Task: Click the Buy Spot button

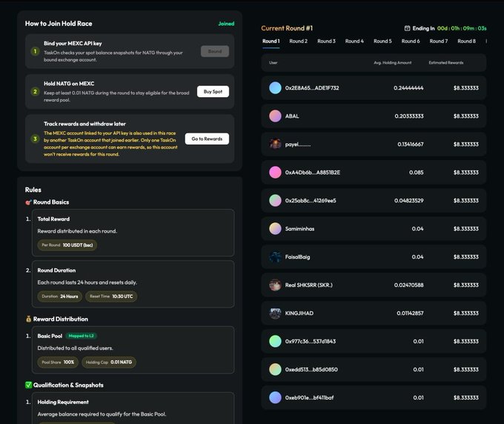Action: 213,92
